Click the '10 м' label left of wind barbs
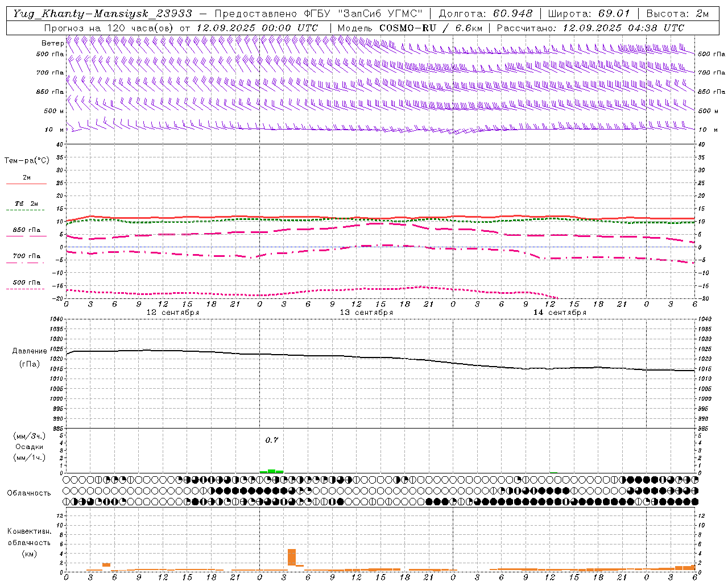728x582 pixels. pos(54,130)
